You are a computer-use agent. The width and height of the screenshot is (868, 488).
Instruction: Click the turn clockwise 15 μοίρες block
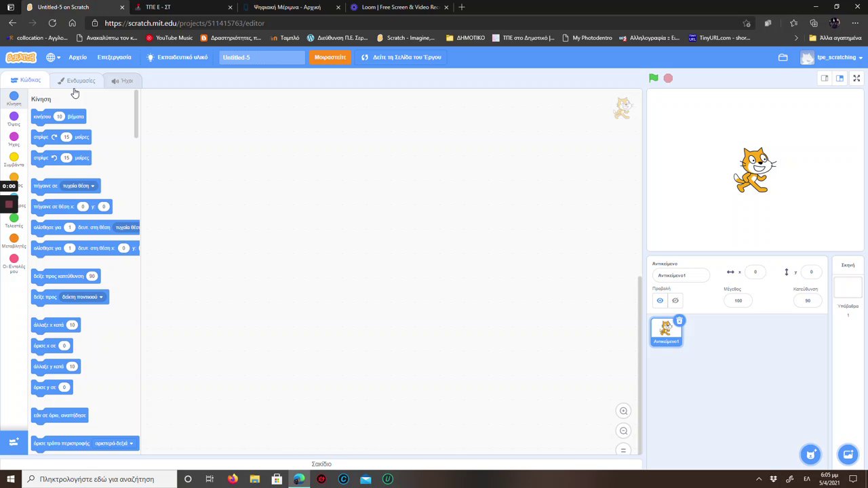(x=61, y=138)
